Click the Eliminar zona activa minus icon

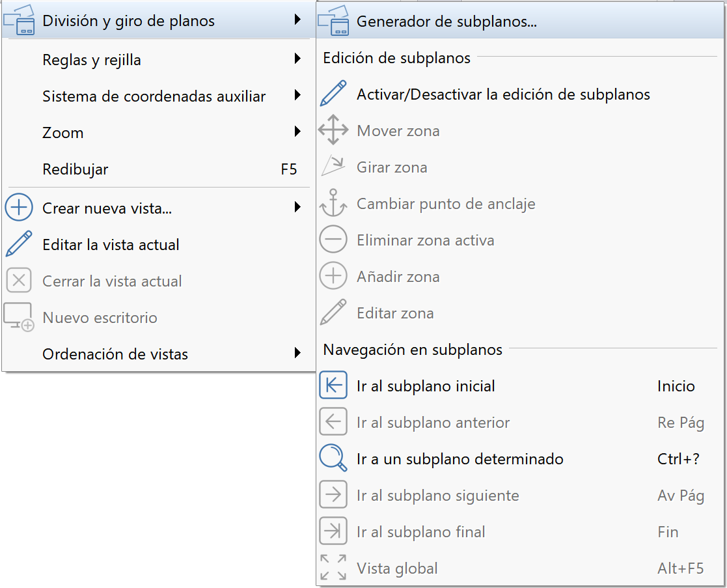[x=333, y=239]
